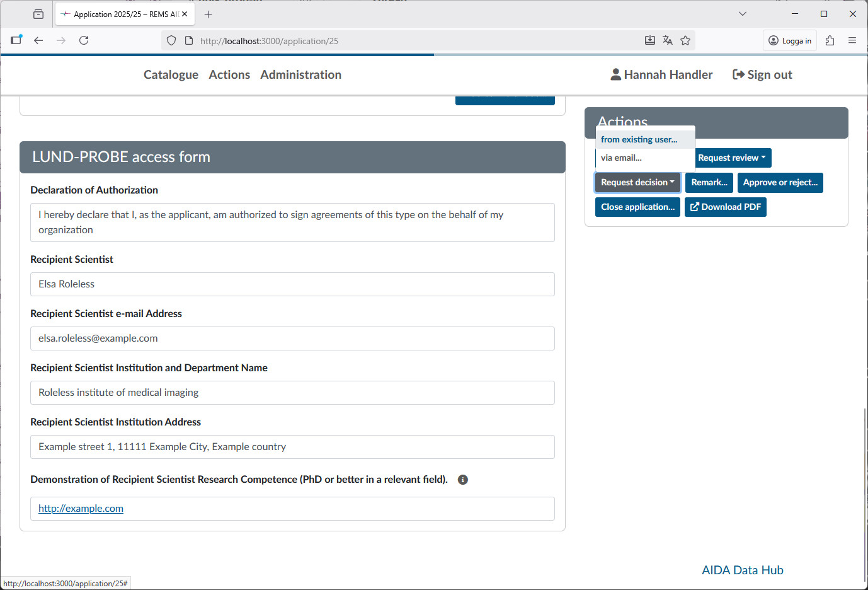The image size is (868, 590).
Task: Open the Request decision dropdown
Action: (x=637, y=182)
